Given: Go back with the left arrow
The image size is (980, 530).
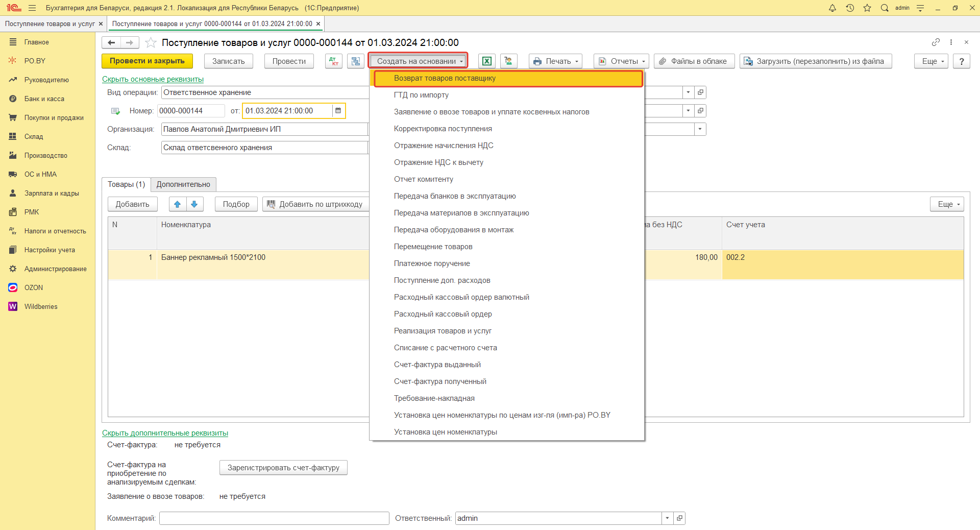Looking at the screenshot, I should [111, 42].
